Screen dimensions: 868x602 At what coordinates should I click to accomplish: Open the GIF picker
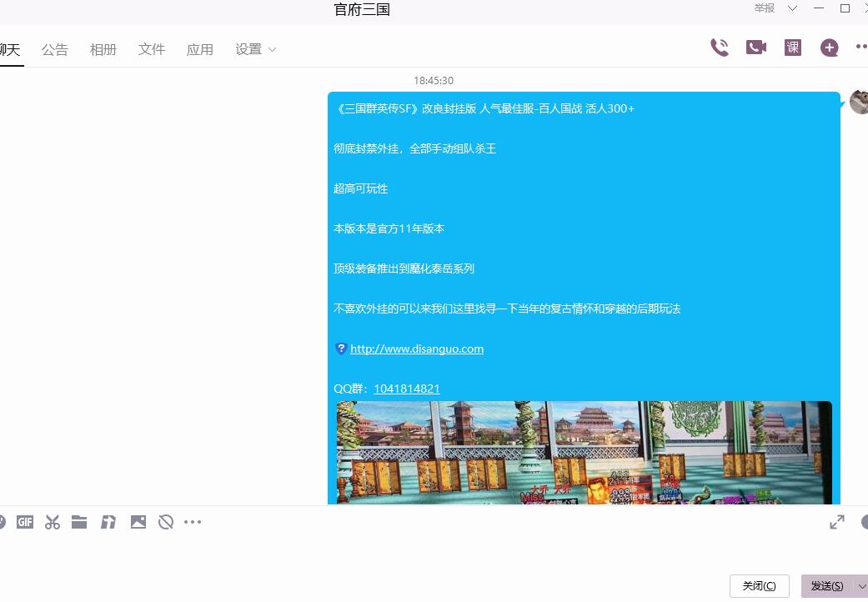coord(25,522)
